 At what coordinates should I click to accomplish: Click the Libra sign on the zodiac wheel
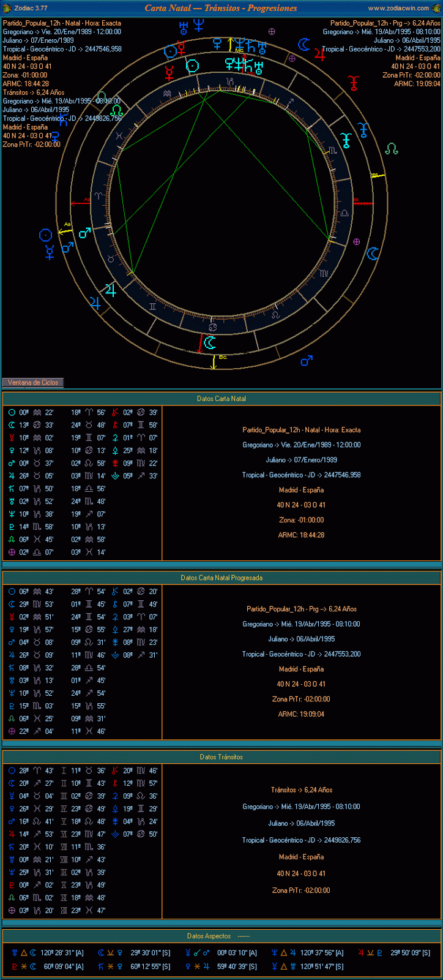(x=344, y=213)
